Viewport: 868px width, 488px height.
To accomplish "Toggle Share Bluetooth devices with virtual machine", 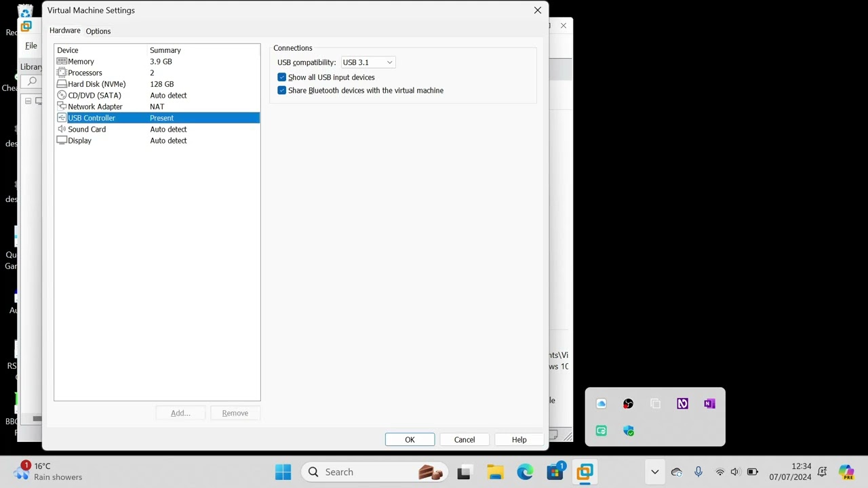I will coord(282,90).
